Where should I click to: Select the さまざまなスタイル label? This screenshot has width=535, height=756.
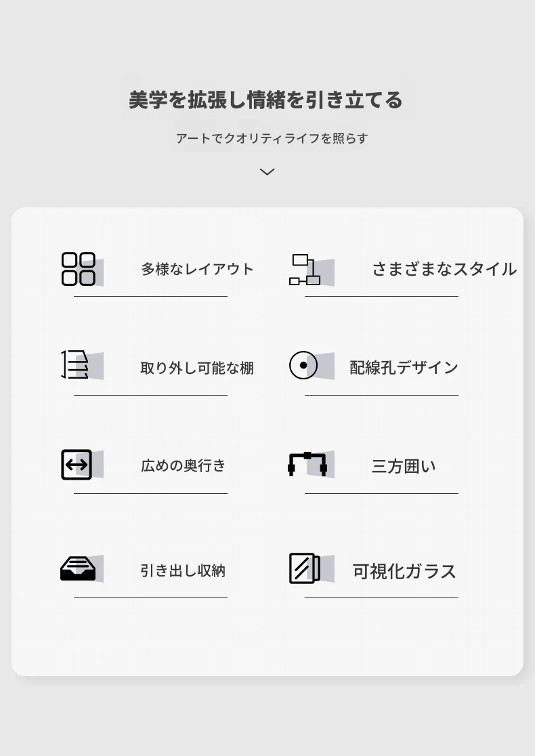[x=444, y=269]
